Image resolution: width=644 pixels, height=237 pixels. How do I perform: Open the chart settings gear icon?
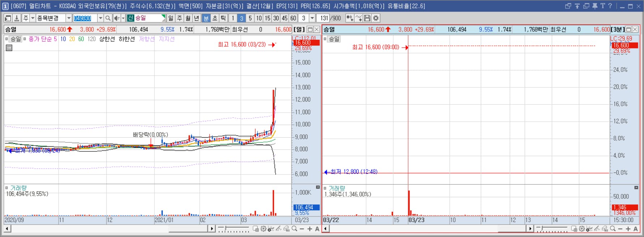coord(376,18)
